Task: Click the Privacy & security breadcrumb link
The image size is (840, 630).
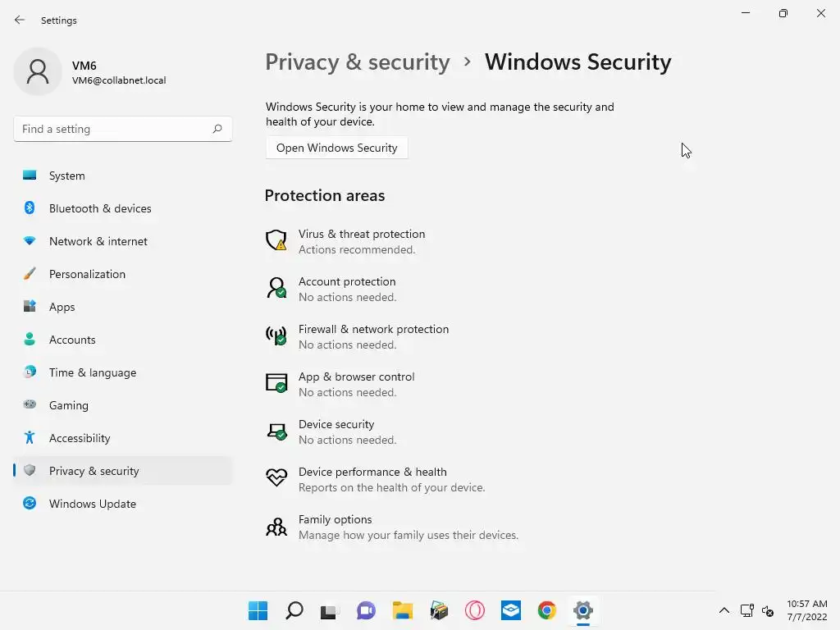Action: [x=357, y=62]
